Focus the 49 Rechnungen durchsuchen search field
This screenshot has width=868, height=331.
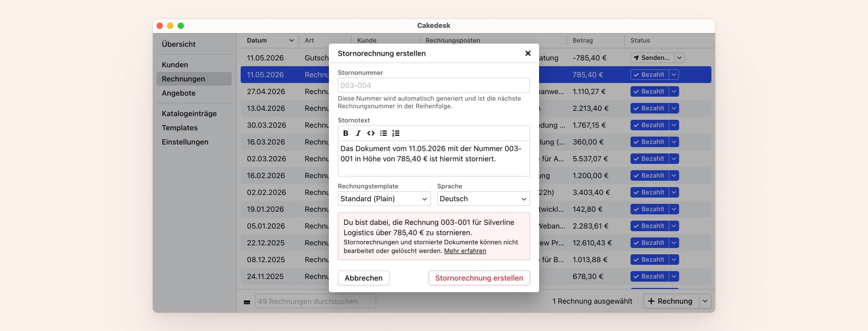point(315,302)
